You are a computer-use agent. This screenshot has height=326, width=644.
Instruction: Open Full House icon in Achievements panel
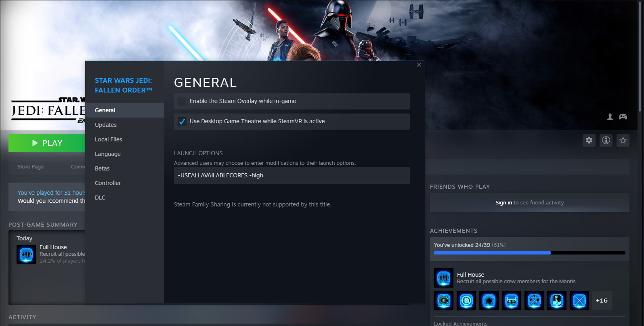[444, 278]
